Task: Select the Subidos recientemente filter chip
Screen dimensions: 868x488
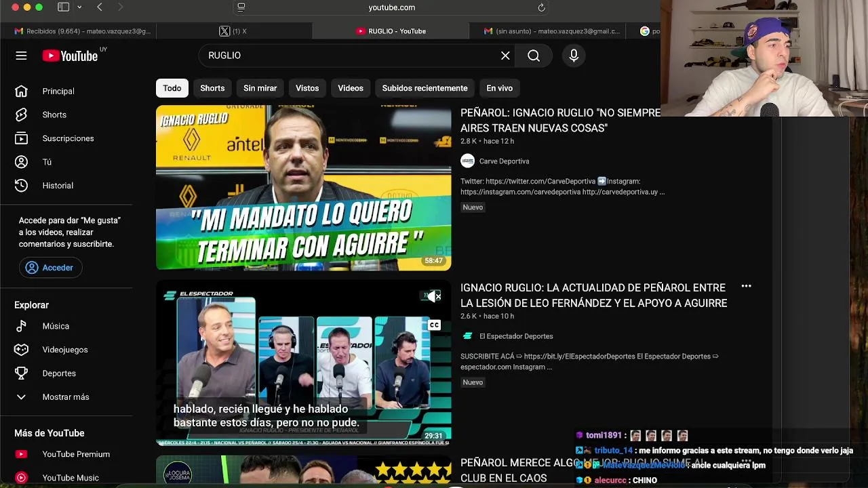Action: pyautogui.click(x=425, y=88)
